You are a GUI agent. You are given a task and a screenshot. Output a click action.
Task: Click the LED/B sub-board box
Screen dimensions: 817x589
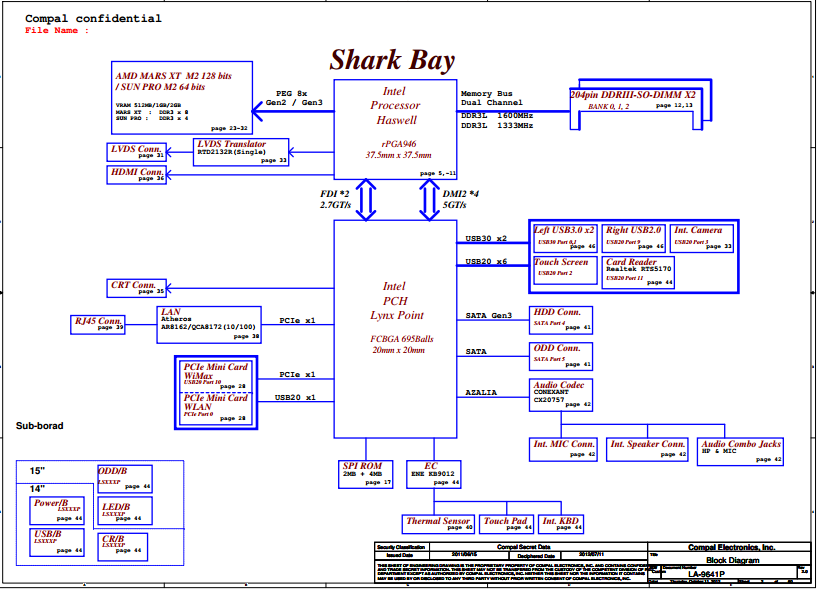(x=125, y=511)
